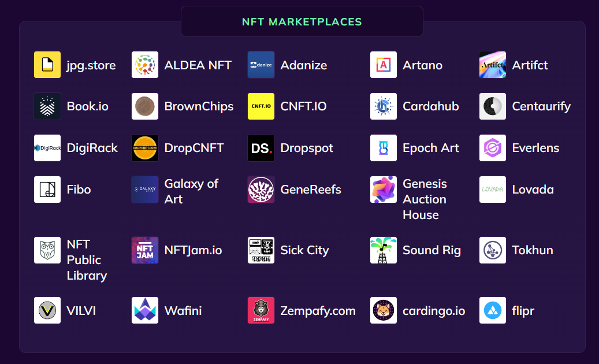
Task: Open the flipr blue circle icon
Action: [x=493, y=311]
